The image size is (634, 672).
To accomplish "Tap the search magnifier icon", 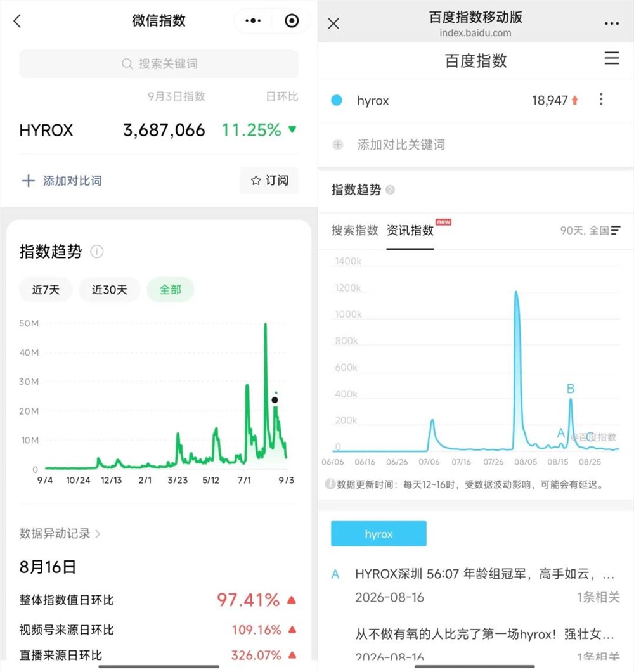I will [x=127, y=64].
